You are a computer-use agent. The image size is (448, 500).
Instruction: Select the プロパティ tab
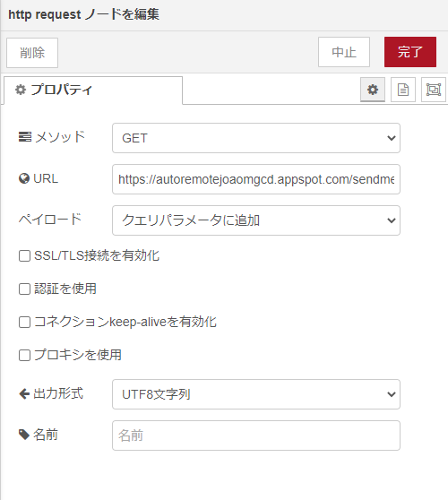pos(93,91)
